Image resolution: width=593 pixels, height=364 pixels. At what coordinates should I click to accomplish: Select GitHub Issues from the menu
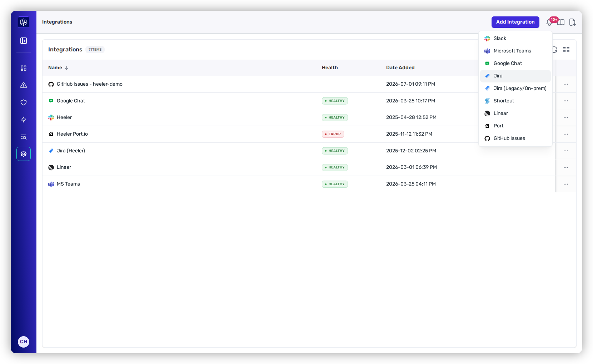click(x=515, y=138)
